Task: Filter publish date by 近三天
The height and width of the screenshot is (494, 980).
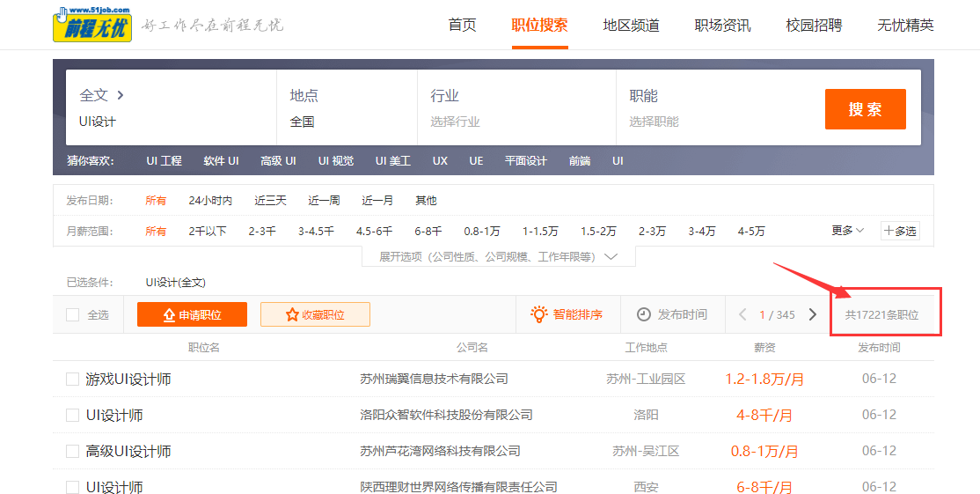Action: pyautogui.click(x=271, y=201)
